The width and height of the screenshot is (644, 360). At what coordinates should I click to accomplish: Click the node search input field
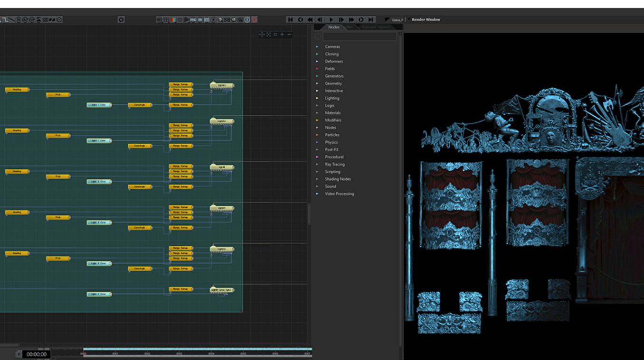(360, 37)
